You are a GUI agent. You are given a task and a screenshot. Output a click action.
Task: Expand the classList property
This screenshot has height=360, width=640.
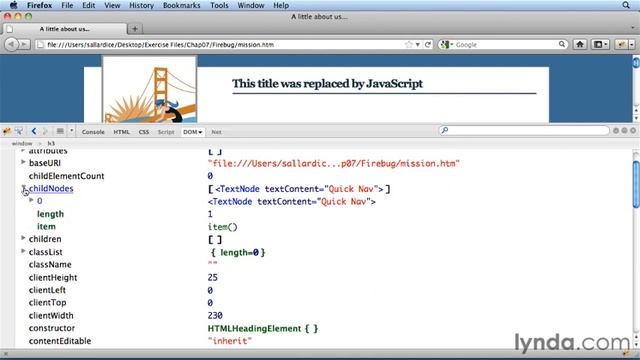coord(23,251)
